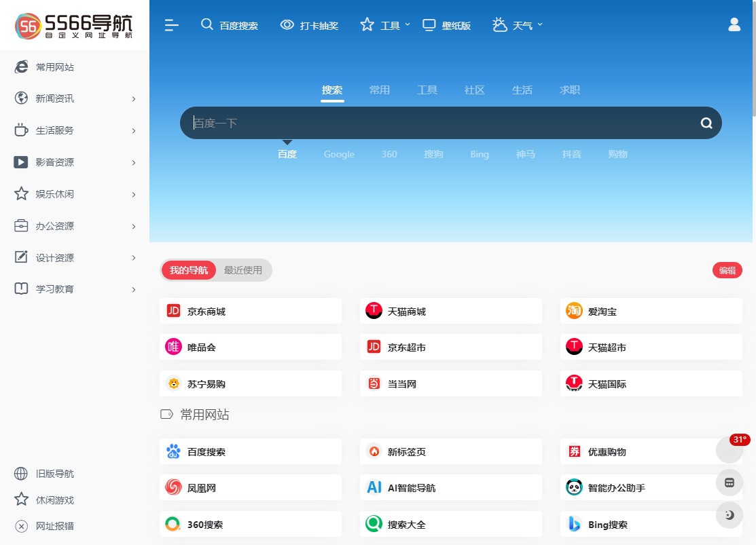Viewport: 756px width, 545px height.
Task: Click the briefcase icon for 办公资源
Action: (21, 225)
